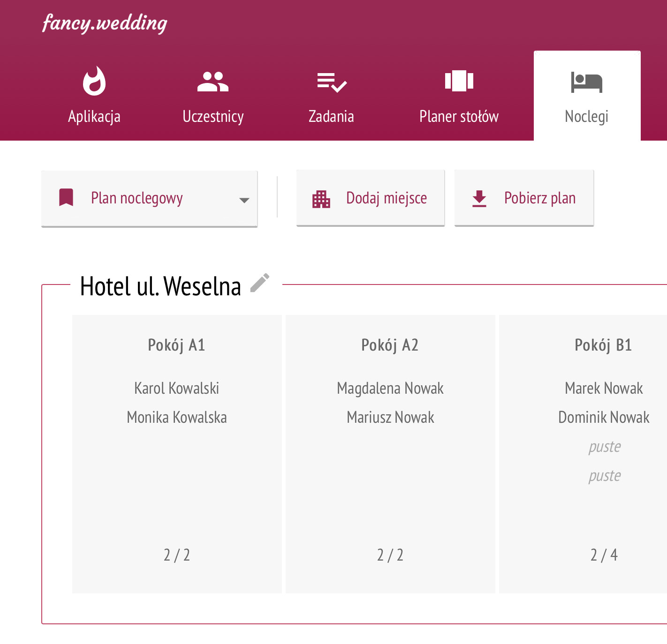
Task: Expand the Plan noclegowy dropdown arrow
Action: click(244, 200)
